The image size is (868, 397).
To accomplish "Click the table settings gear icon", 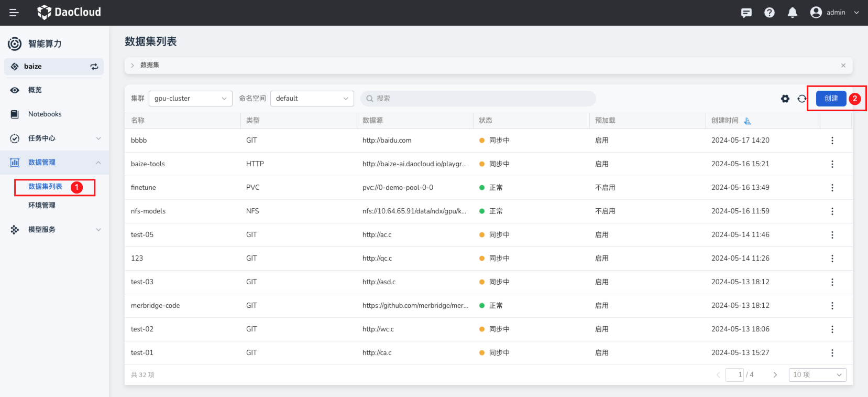I will [785, 99].
